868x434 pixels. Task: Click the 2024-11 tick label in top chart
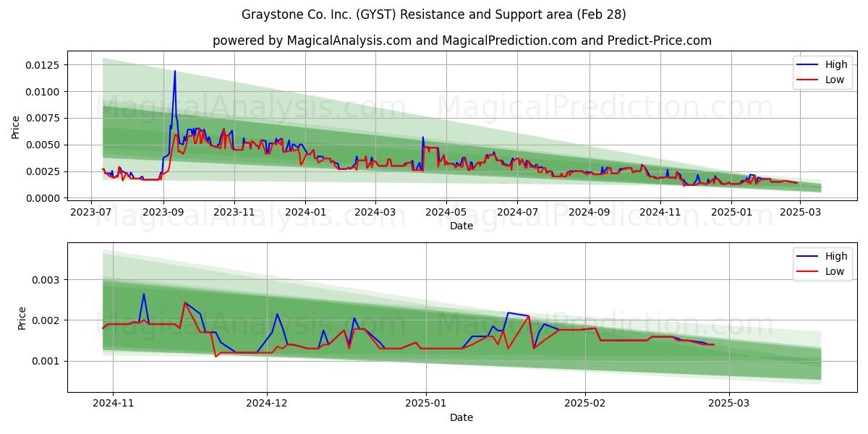click(x=660, y=212)
